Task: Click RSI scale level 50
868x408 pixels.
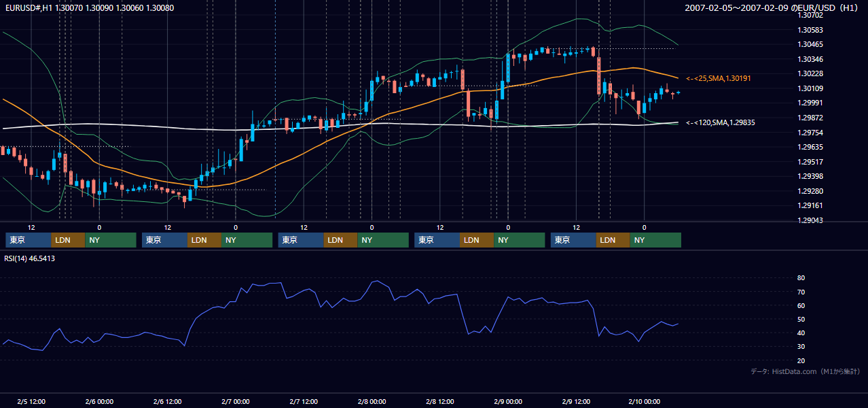Action: click(x=801, y=319)
